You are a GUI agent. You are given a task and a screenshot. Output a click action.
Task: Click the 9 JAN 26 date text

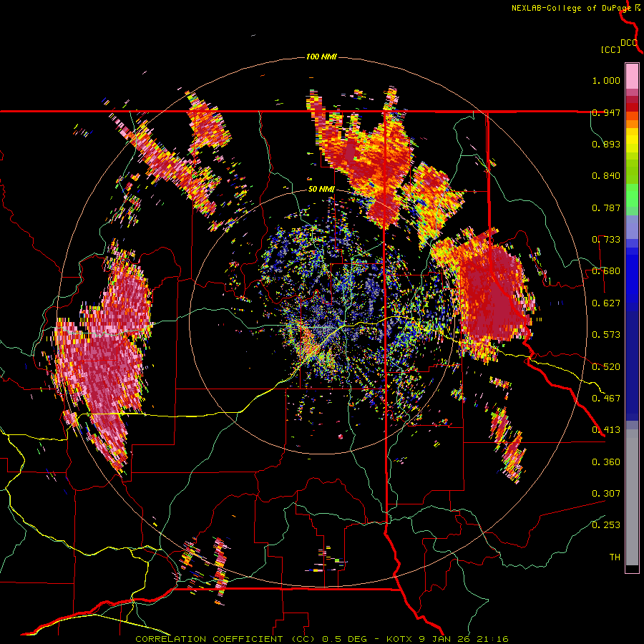click(x=445, y=639)
